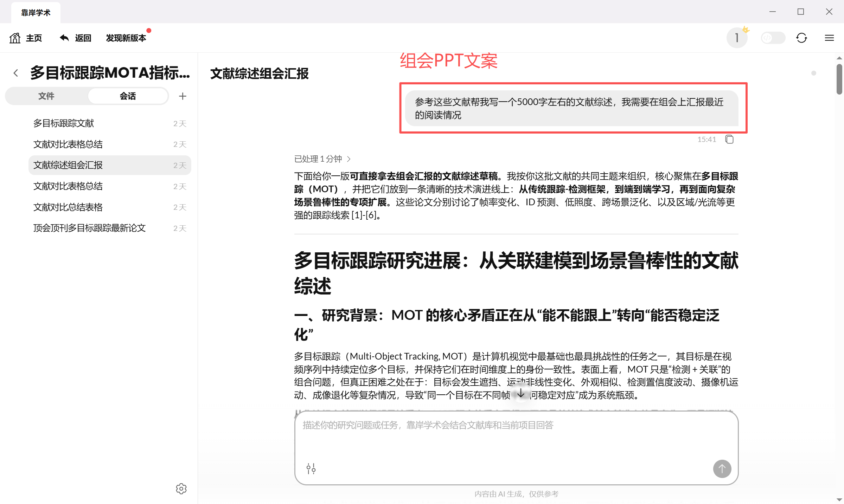Click the refresh sync icon
Image resolution: width=844 pixels, height=504 pixels.
[x=801, y=38]
